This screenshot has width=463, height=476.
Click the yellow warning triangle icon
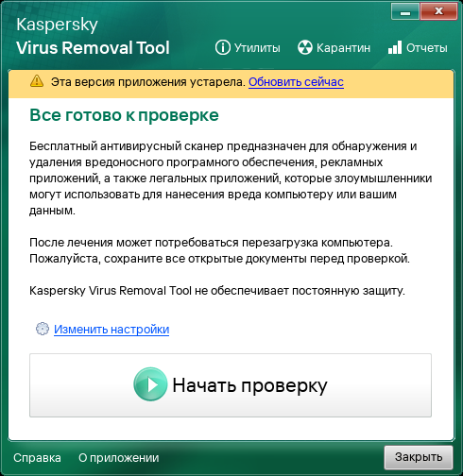pyautogui.click(x=37, y=81)
